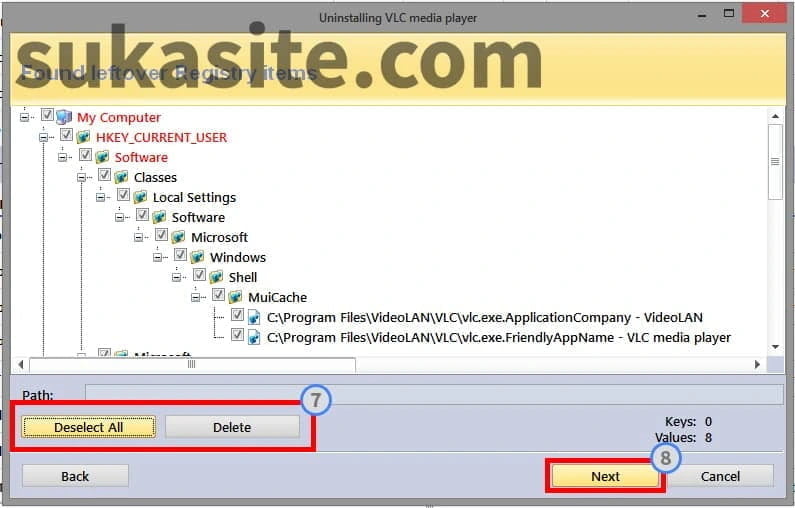This screenshot has width=795, height=508.
Task: Click the MuiCache registry key icon
Action: [x=235, y=297]
